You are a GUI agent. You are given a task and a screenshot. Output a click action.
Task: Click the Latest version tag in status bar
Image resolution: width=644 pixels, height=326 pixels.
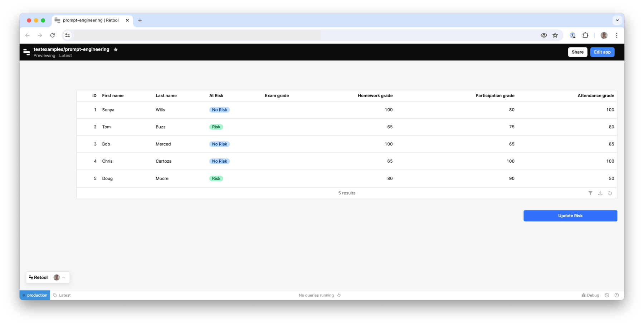coord(62,295)
